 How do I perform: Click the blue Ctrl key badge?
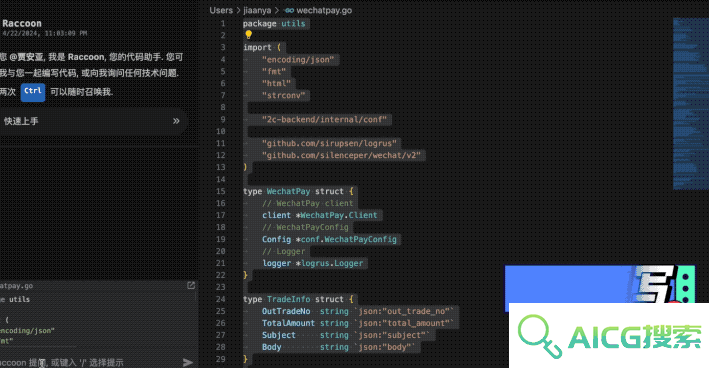tap(33, 91)
